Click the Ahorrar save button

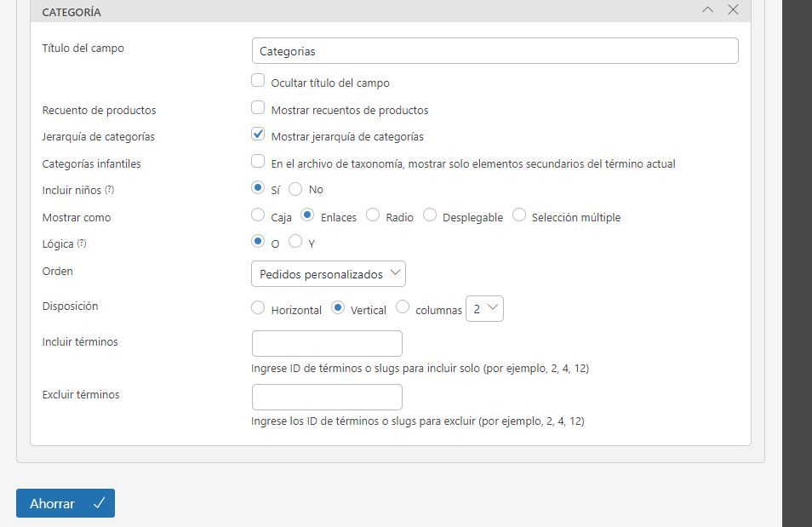click(x=66, y=503)
